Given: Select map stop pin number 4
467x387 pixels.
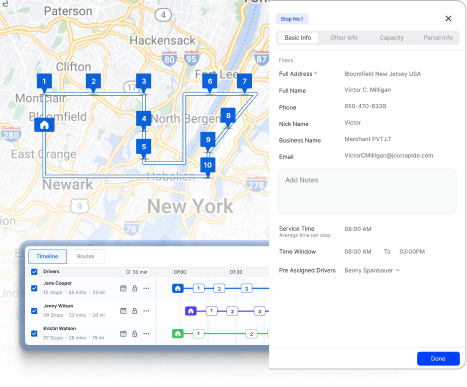Looking at the screenshot, I should tap(144, 119).
